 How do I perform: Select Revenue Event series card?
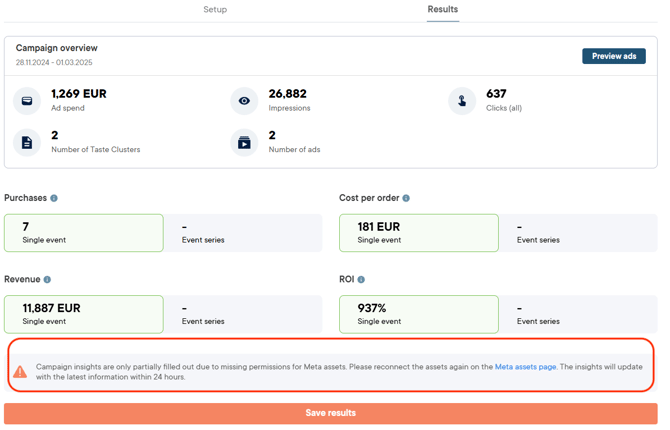tap(243, 314)
